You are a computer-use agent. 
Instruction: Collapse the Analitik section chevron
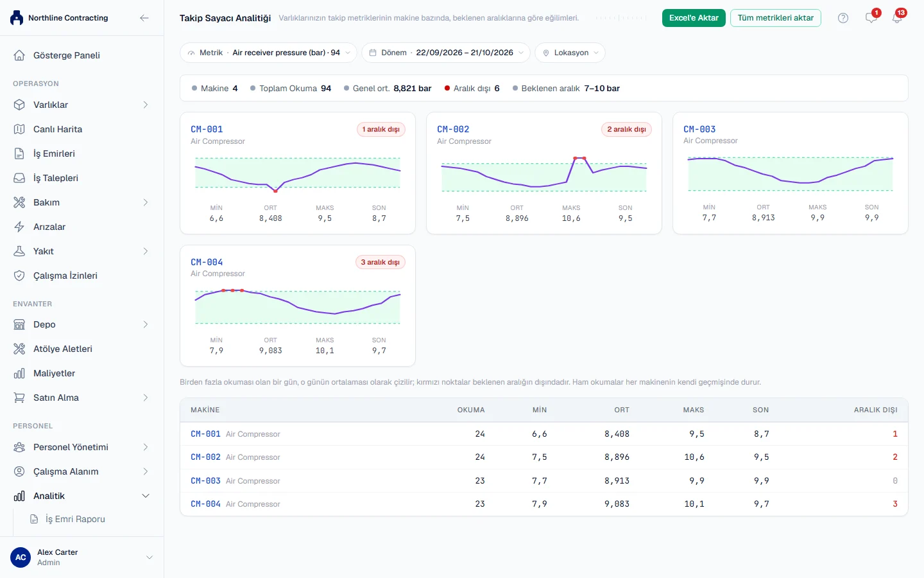coord(146,496)
